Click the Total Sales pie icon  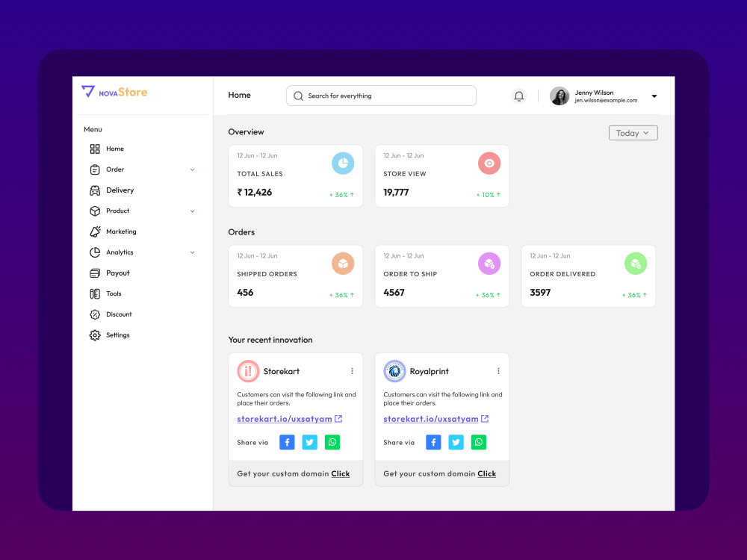[343, 164]
